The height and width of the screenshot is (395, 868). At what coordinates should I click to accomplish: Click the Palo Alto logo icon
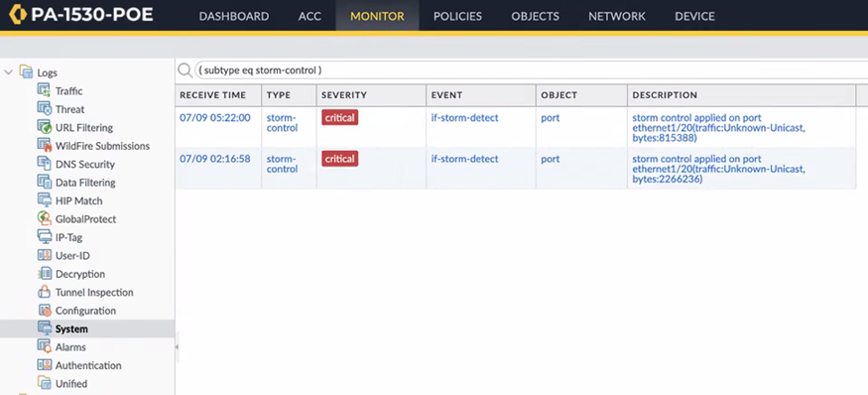click(x=18, y=16)
